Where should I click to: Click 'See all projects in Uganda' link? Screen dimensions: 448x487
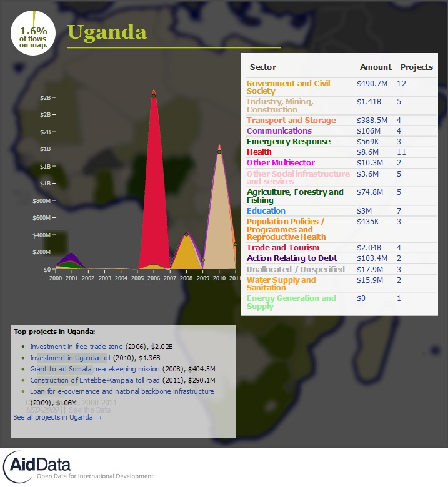57,417
